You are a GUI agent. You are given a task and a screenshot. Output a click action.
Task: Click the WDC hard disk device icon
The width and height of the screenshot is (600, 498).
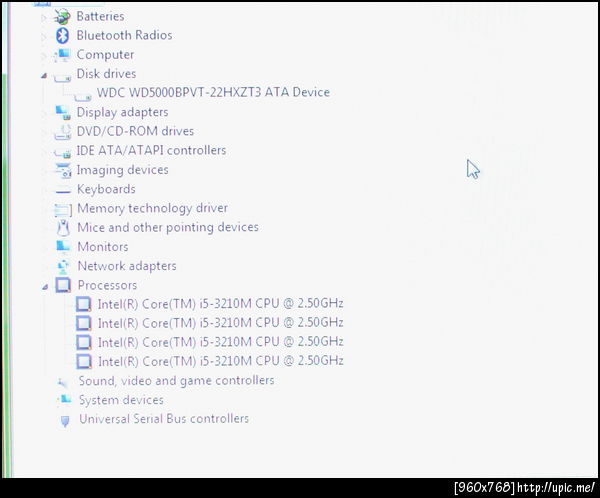(x=83, y=97)
